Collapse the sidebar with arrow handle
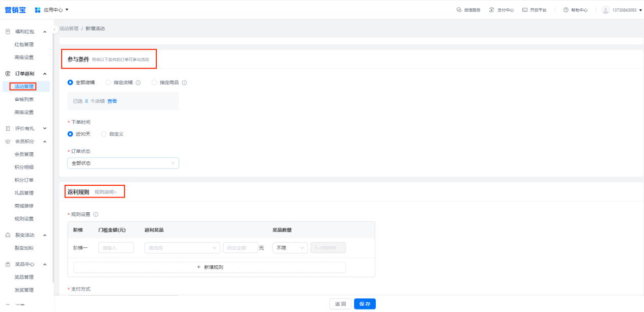Viewport: 644px width, 312px height. click(x=55, y=29)
